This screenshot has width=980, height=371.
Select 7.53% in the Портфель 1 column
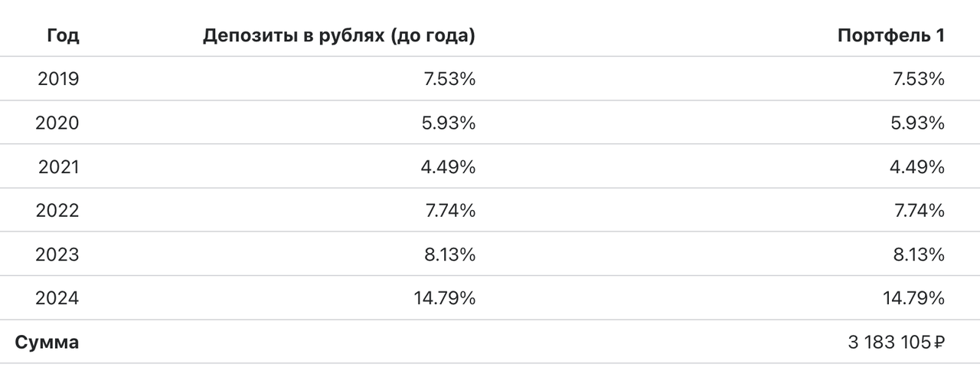(x=919, y=79)
